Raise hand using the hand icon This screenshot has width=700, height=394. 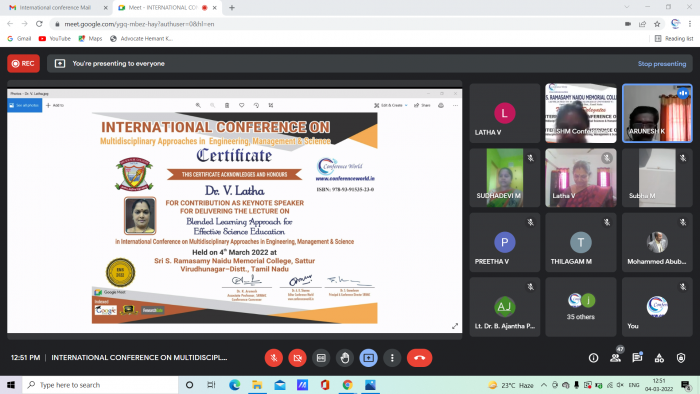[x=345, y=358]
